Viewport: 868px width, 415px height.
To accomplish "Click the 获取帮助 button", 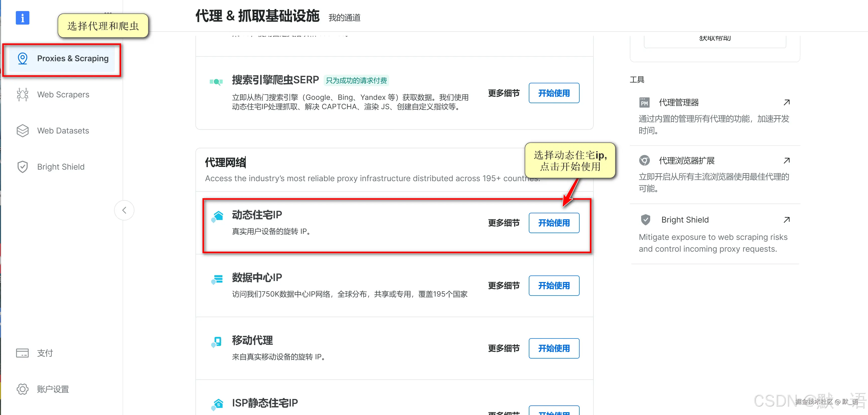I will click(715, 38).
